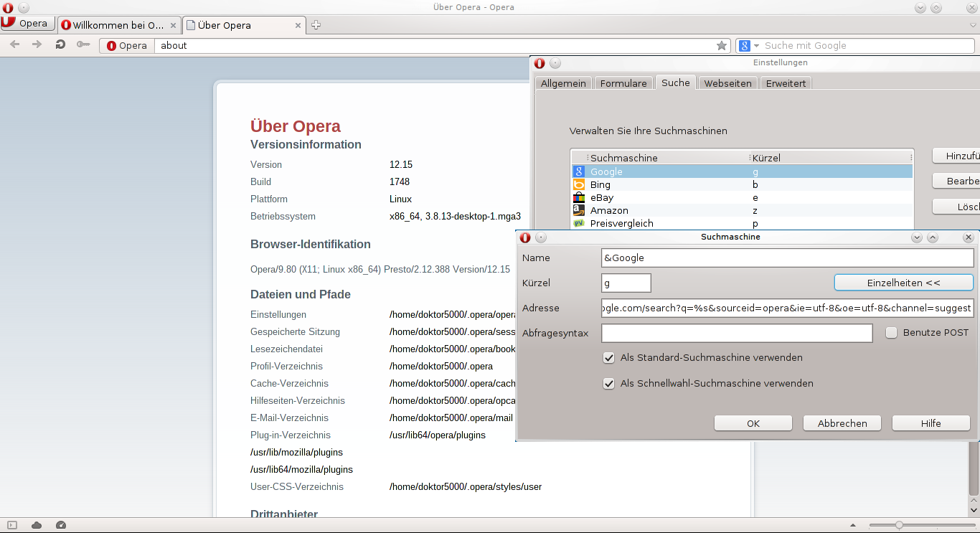Open Opera Link cloud icon in status bar
The image size is (980, 533).
tap(37, 525)
